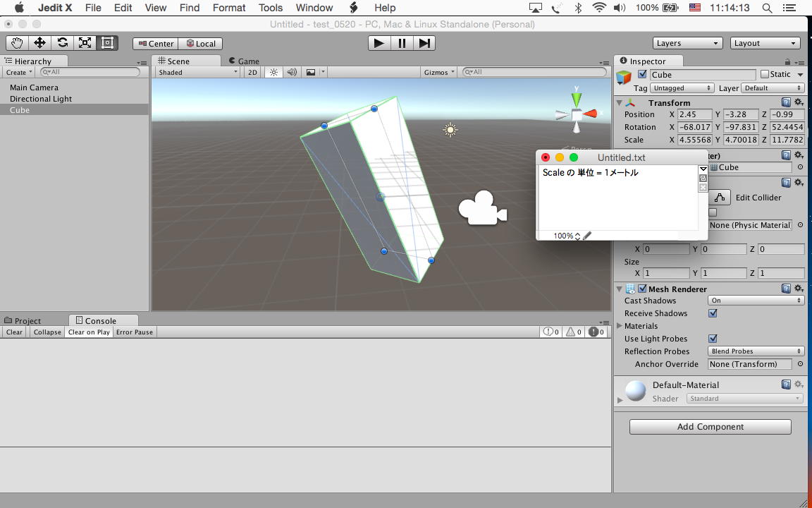Open the Format menu
This screenshot has width=812, height=508.
point(229,8)
